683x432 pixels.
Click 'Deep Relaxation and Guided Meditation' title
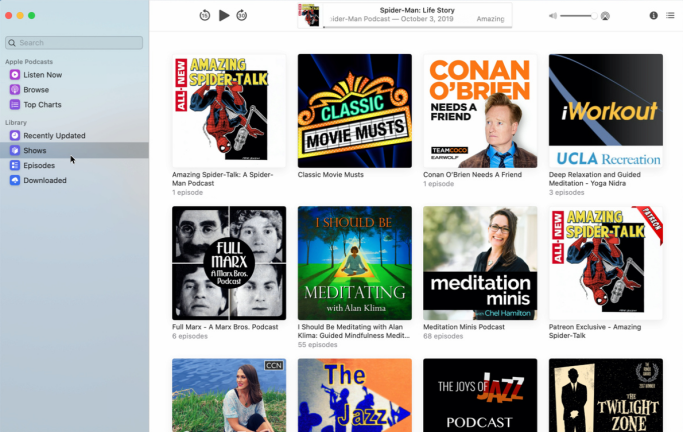pos(595,179)
